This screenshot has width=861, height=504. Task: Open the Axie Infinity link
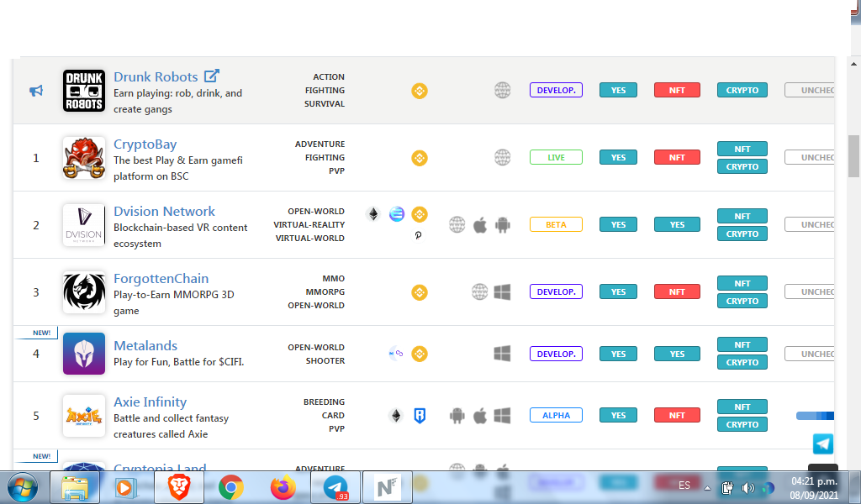150,402
